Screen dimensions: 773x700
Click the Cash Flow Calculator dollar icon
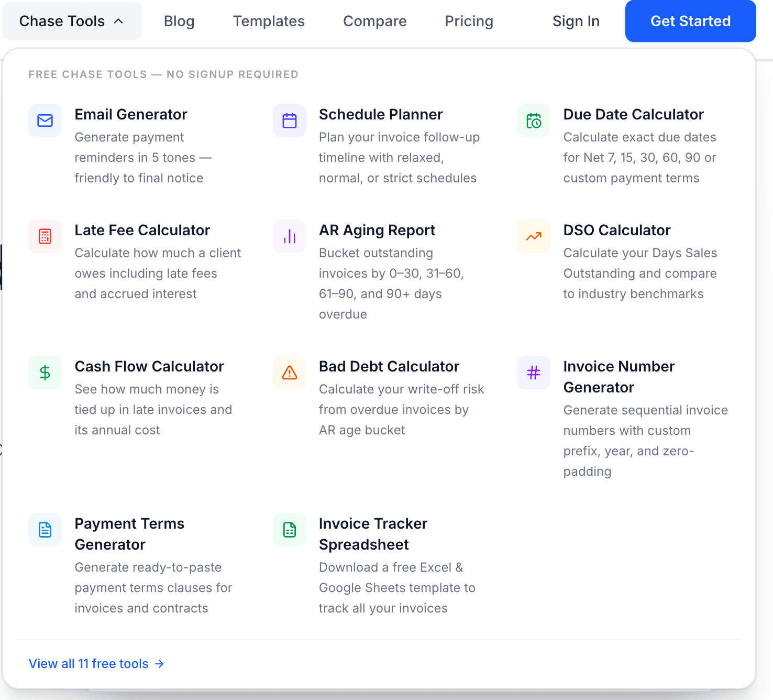point(45,373)
